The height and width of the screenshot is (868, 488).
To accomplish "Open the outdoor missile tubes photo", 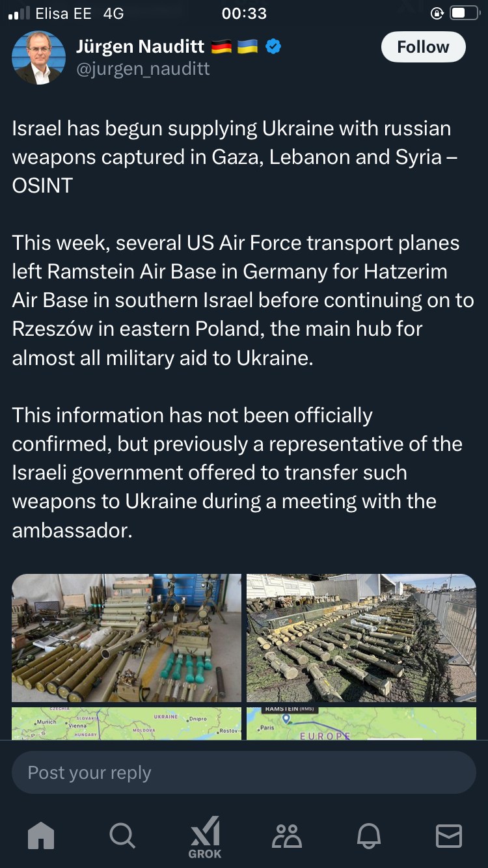I will pyautogui.click(x=361, y=638).
